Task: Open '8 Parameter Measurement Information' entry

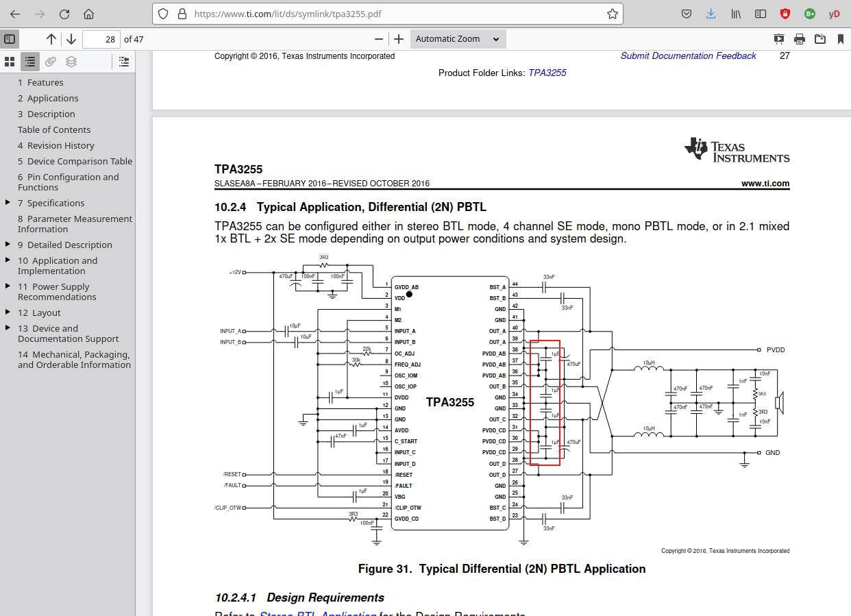Action: [x=75, y=224]
